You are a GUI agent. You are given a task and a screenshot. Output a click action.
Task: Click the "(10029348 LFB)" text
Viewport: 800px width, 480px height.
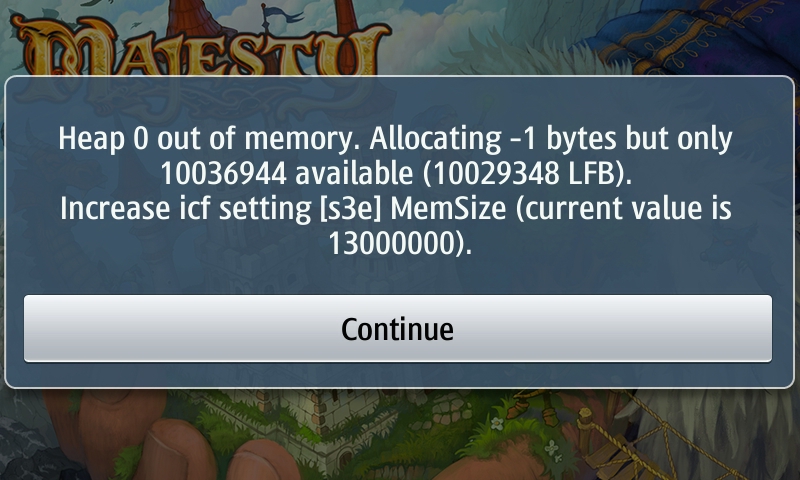528,173
